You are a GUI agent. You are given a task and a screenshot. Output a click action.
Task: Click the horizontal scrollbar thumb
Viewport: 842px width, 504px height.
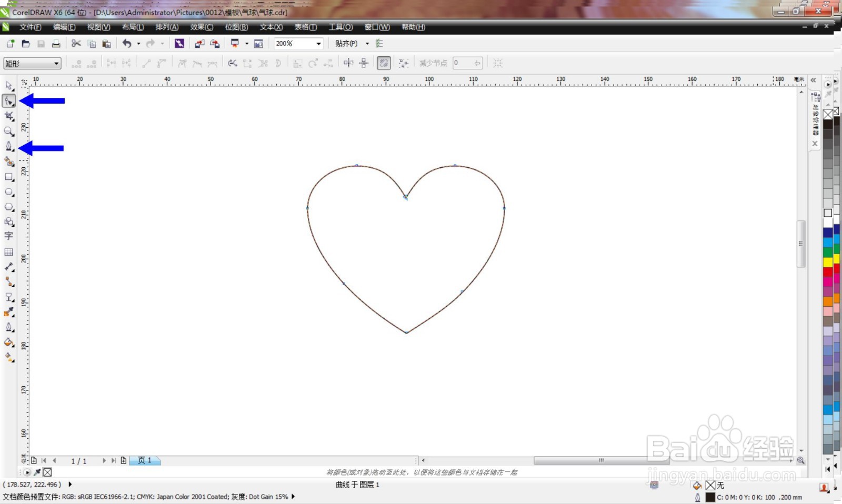click(602, 460)
